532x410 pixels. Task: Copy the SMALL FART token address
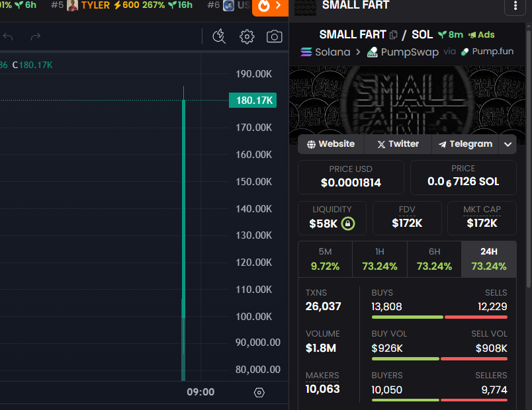coord(394,34)
